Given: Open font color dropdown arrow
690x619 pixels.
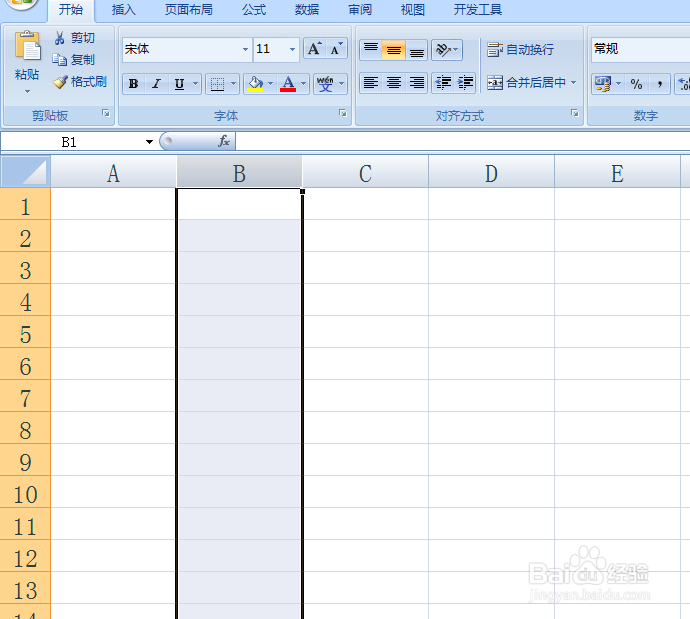Looking at the screenshot, I should point(304,84).
